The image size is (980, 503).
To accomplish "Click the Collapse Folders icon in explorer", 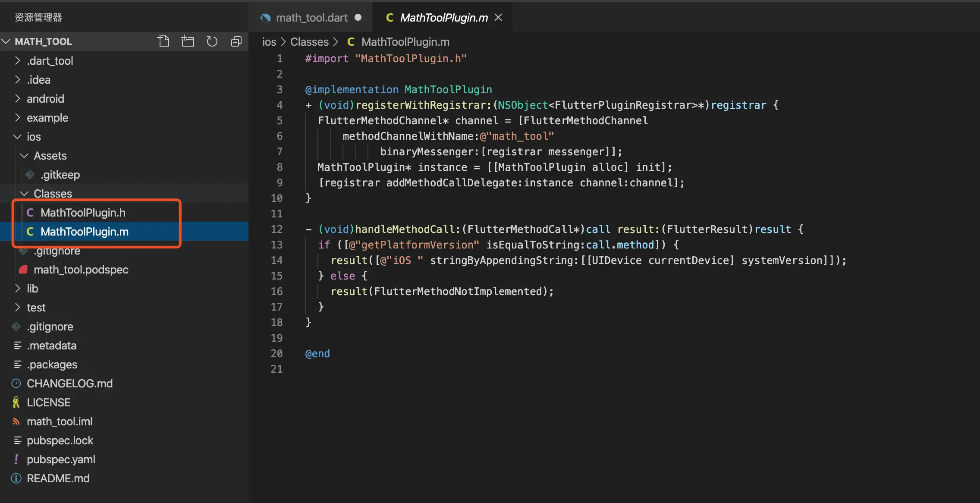I will click(236, 41).
